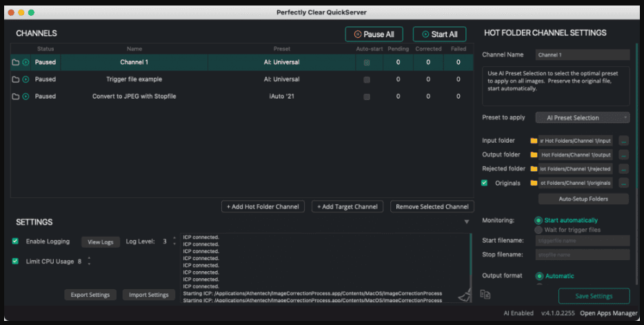
Task: Select Automatic output format radio button
Action: coord(539,276)
